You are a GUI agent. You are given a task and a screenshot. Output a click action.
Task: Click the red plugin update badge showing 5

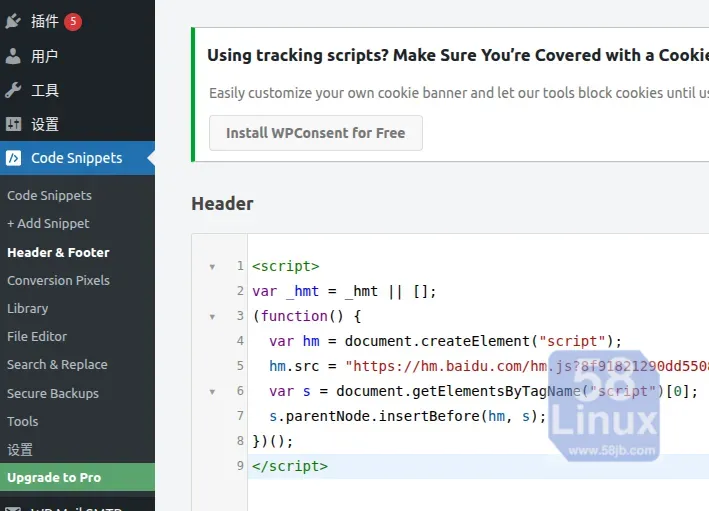(73, 22)
